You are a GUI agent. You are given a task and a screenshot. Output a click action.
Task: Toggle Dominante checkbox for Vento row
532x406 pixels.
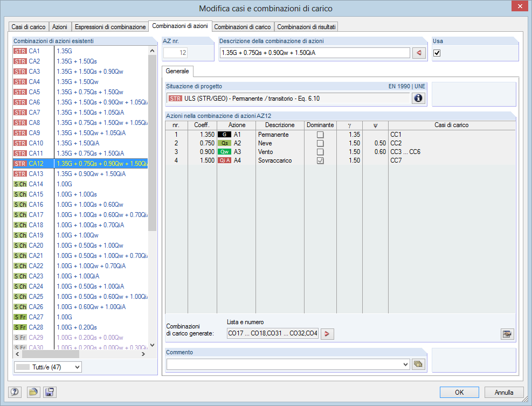(320, 152)
